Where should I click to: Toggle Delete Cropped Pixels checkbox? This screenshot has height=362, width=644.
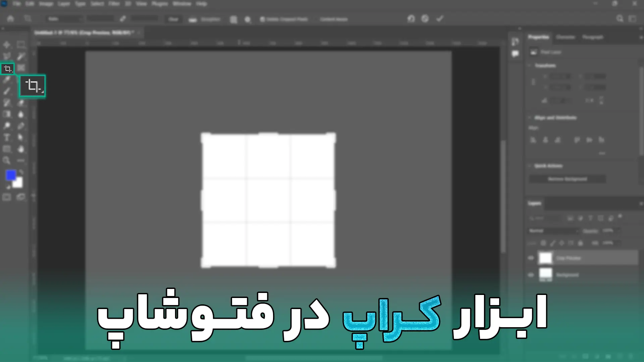pos(263,19)
